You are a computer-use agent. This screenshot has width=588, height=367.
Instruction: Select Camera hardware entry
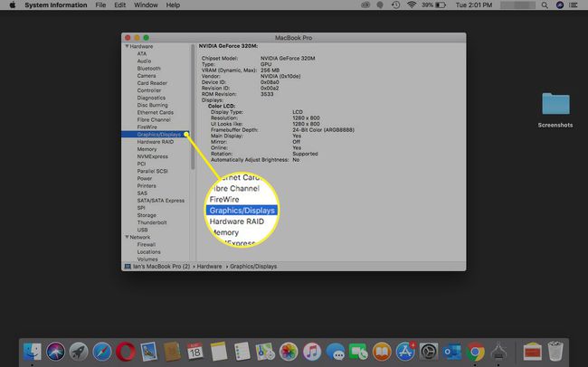147,76
